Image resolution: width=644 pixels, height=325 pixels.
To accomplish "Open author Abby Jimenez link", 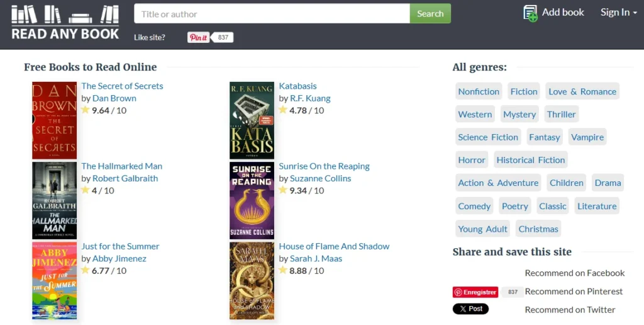I will click(119, 259).
